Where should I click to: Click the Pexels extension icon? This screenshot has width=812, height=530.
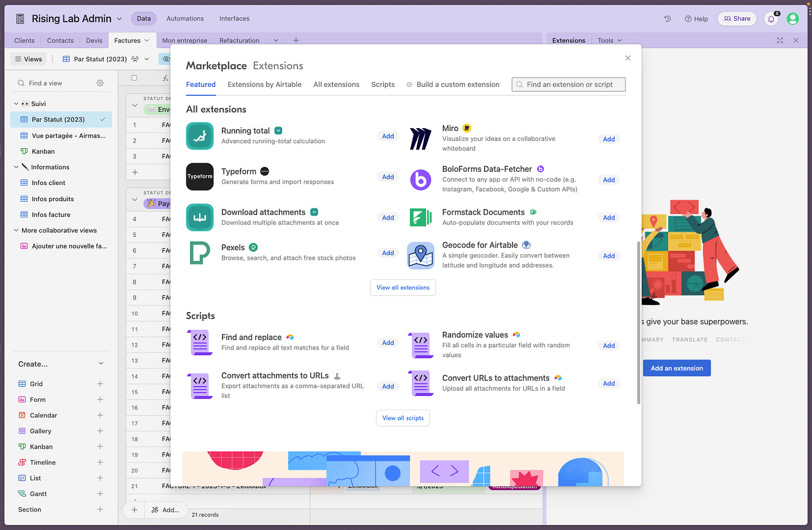click(x=200, y=252)
